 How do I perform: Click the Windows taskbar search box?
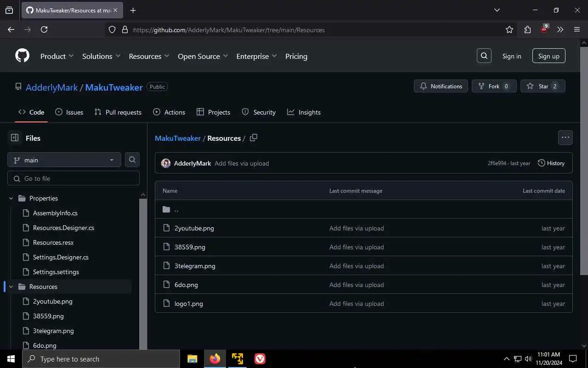(101, 359)
